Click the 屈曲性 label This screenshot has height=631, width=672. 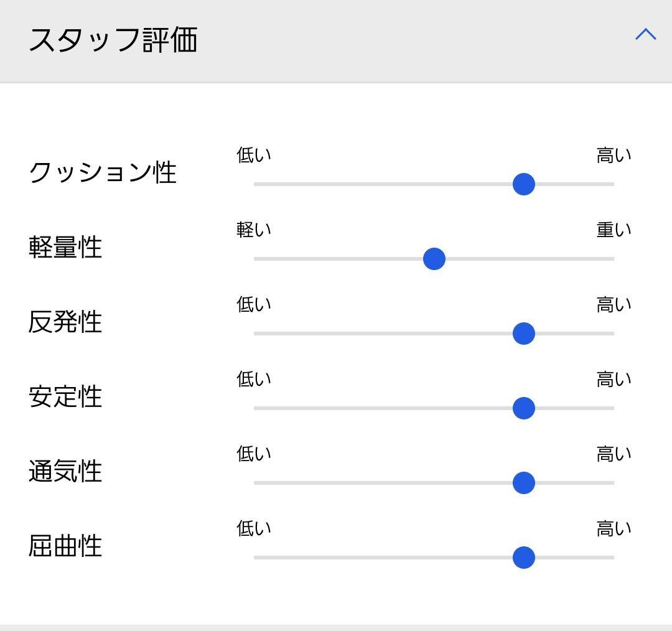point(65,546)
